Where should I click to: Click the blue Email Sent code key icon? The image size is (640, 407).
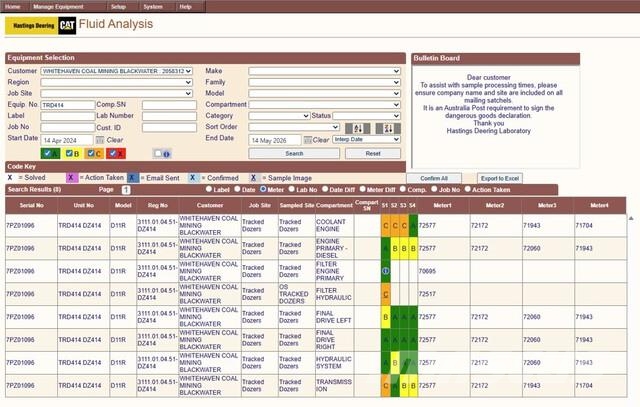(x=133, y=178)
